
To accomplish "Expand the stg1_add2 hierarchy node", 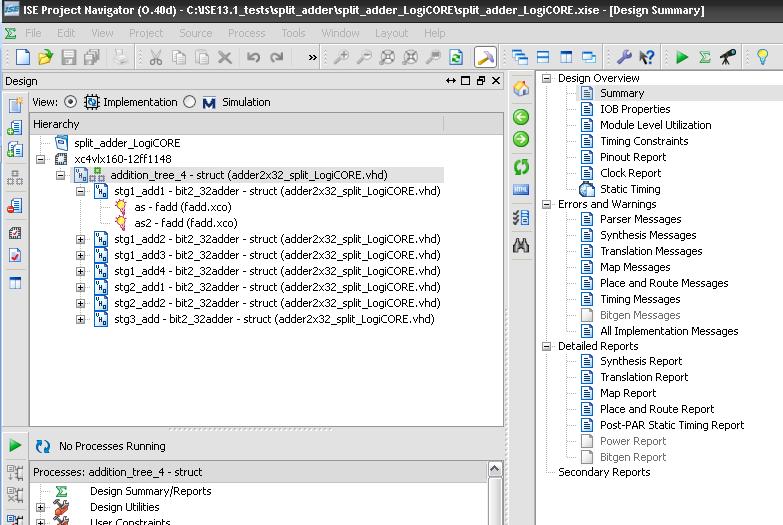I will click(x=80, y=239).
